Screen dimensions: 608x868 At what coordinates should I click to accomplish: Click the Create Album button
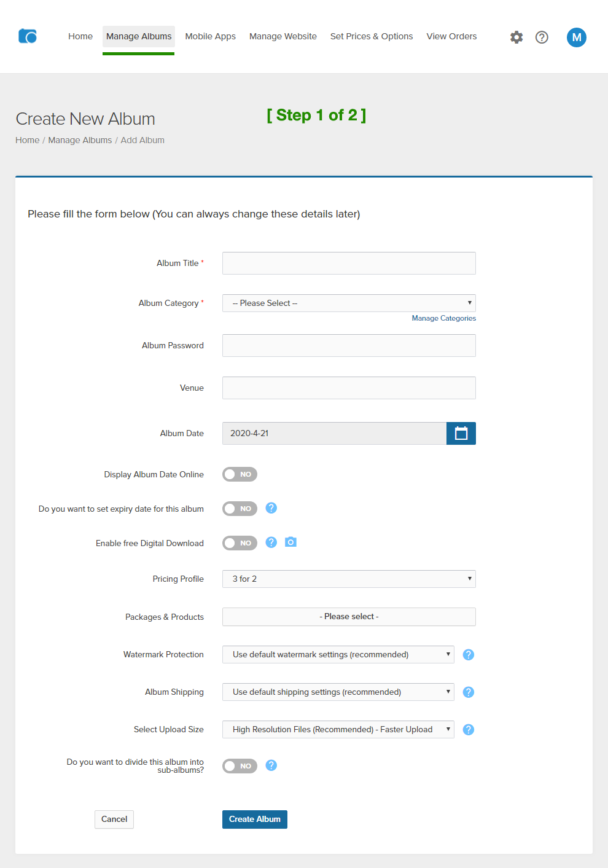[254, 819]
